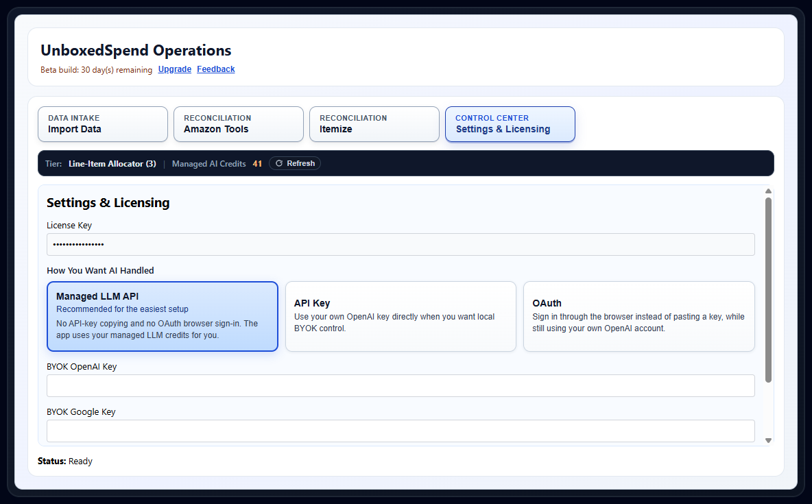The image size is (812, 504).
Task: Open the Itemize reconciliation tab
Action: click(374, 124)
